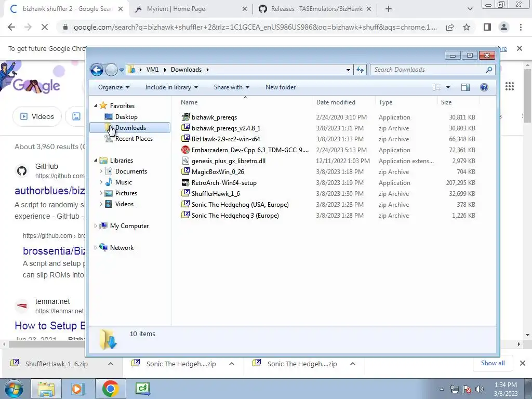The height and width of the screenshot is (399, 532).
Task: Click the Explorer Forward arrow button
Action: click(111, 70)
